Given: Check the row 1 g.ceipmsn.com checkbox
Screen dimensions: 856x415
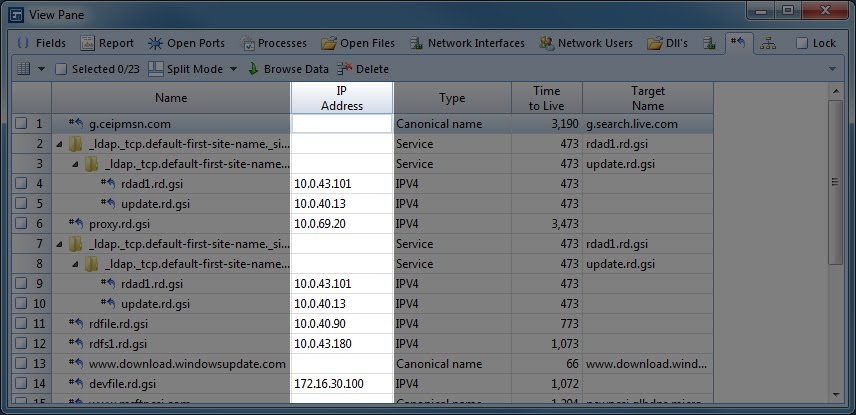Looking at the screenshot, I should coord(21,124).
